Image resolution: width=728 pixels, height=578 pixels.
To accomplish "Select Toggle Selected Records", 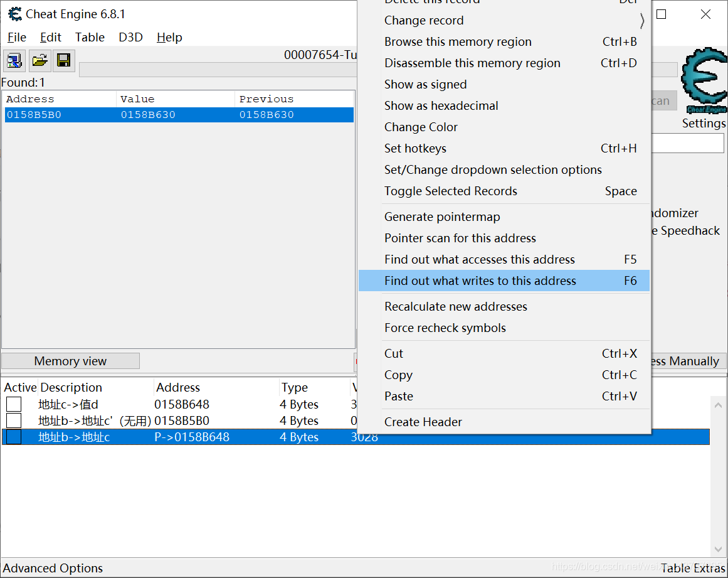I will point(504,191).
